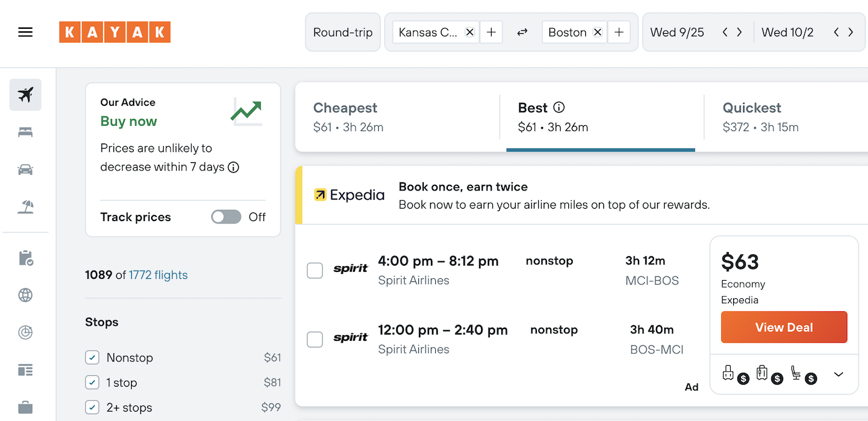
Task: Click the Stops filter heading
Action: pos(102,322)
